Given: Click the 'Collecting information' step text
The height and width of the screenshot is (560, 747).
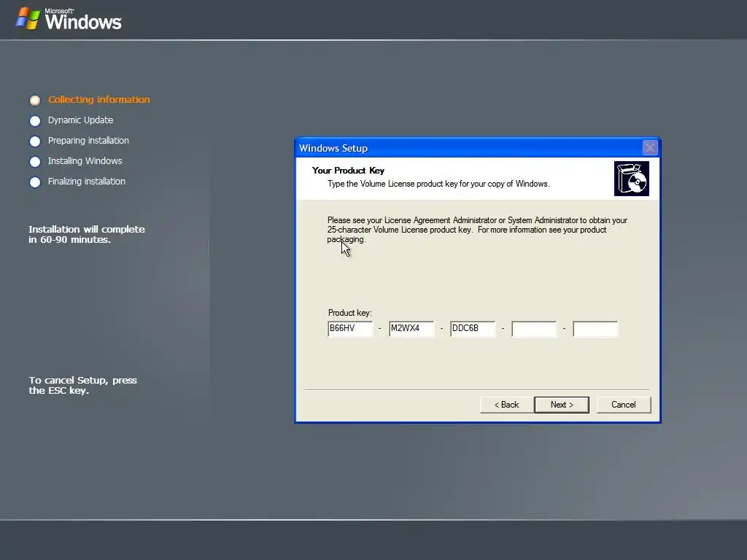Looking at the screenshot, I should [x=99, y=99].
